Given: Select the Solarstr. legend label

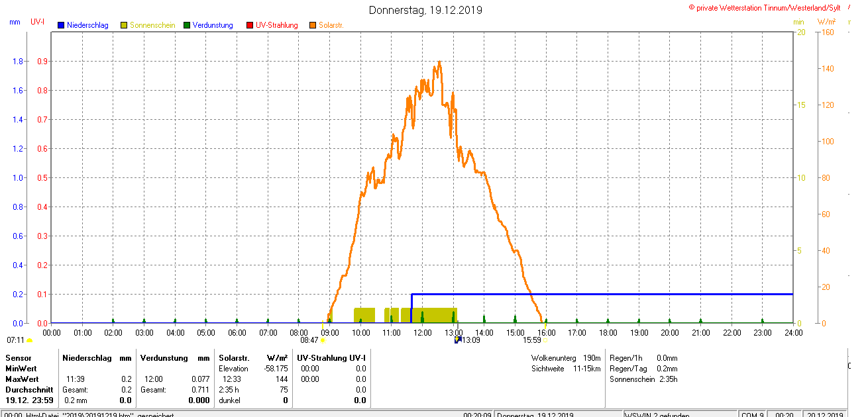Looking at the screenshot, I should click(x=331, y=25).
